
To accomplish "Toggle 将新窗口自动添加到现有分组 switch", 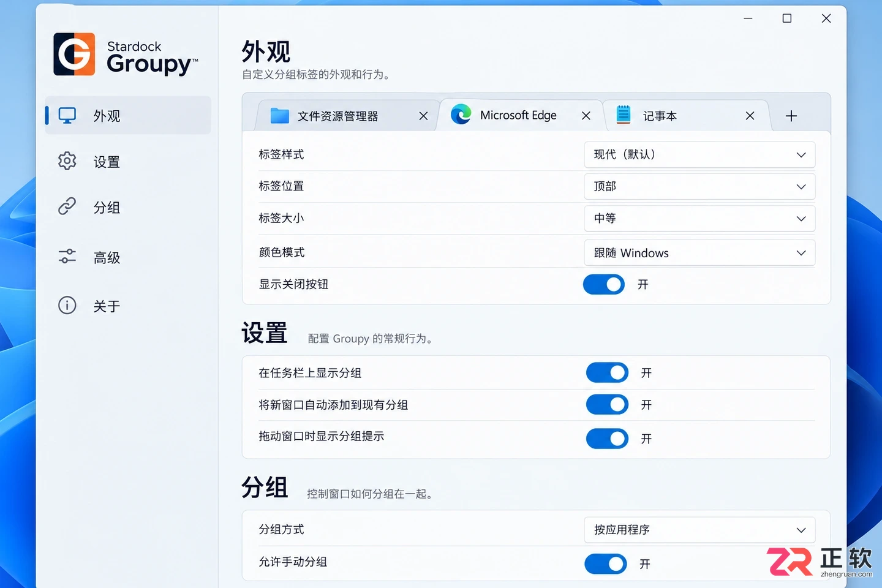I will point(607,404).
